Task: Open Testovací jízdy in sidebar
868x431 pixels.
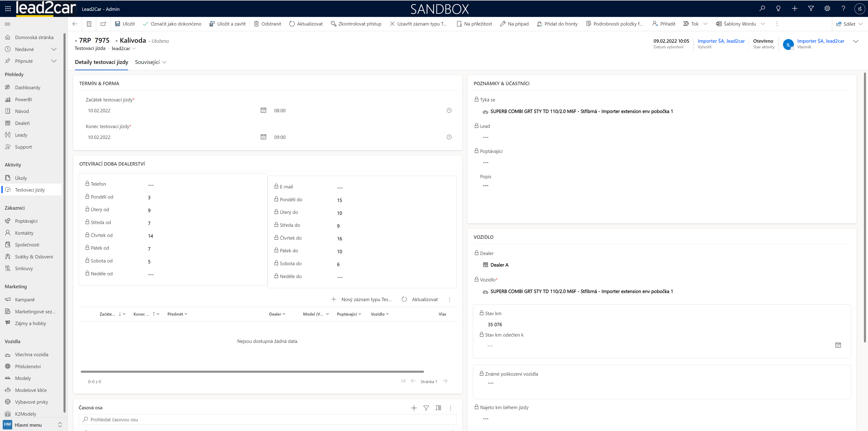Action: click(30, 190)
